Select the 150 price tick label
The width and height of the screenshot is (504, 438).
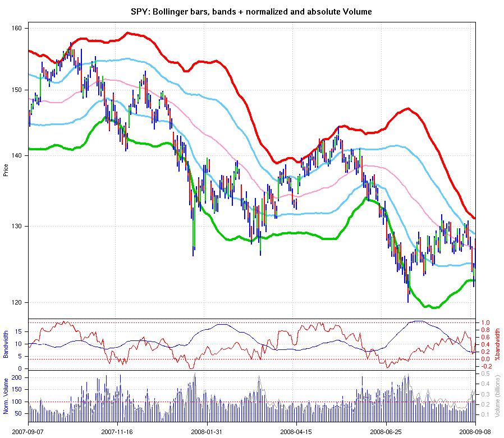pos(16,90)
